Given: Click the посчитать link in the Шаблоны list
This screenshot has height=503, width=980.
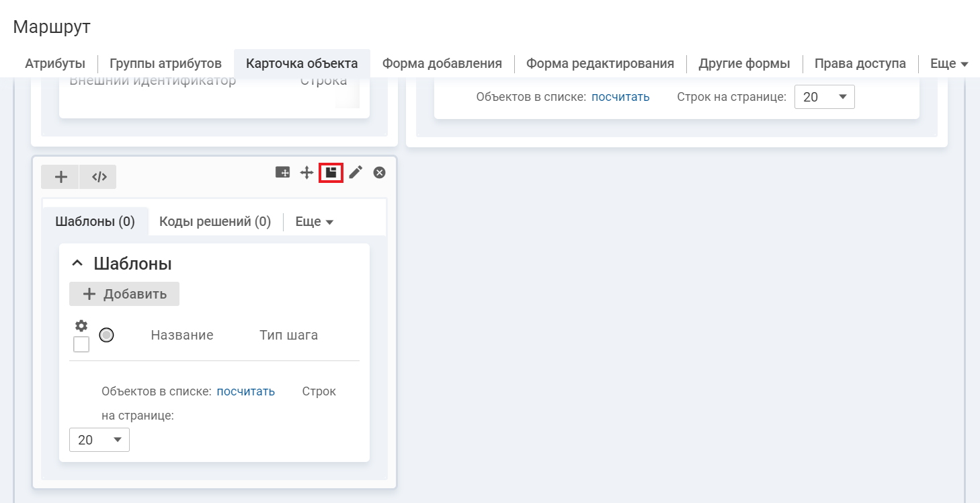Looking at the screenshot, I should click(x=245, y=391).
